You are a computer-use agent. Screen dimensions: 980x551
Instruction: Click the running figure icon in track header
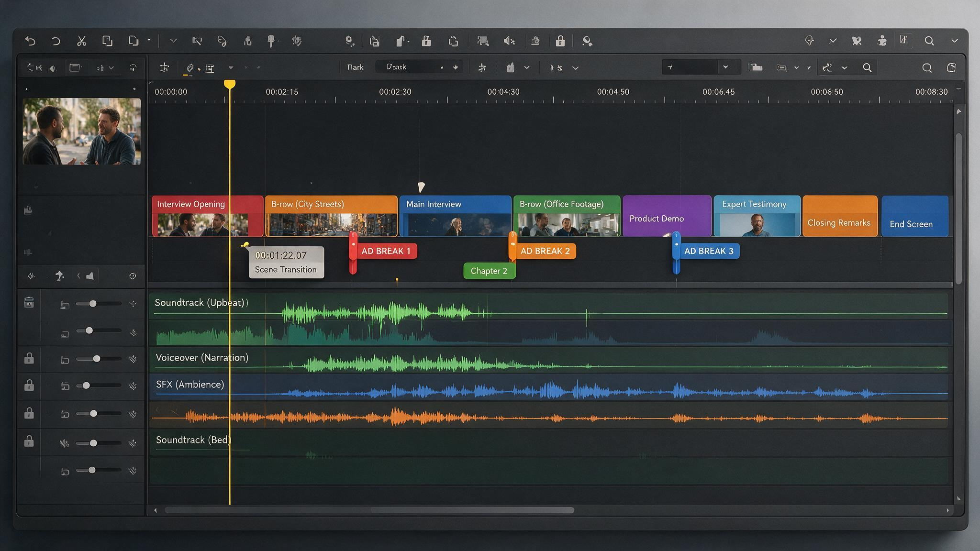point(59,275)
